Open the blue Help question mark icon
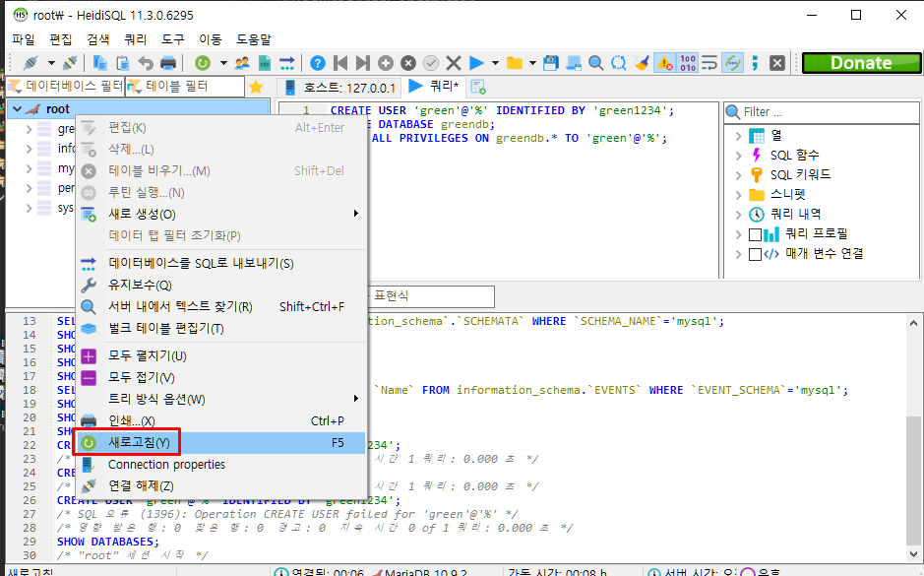924x576 pixels. pos(318,62)
